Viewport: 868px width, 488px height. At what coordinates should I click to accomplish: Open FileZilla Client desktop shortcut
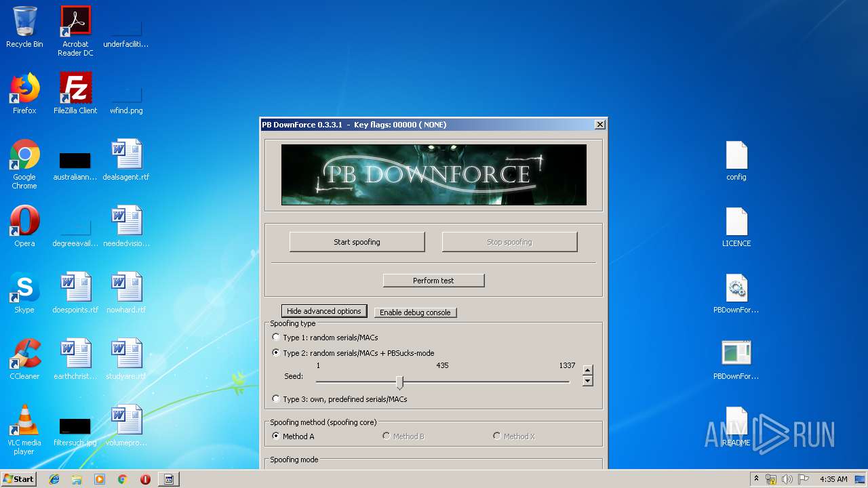[x=75, y=94]
